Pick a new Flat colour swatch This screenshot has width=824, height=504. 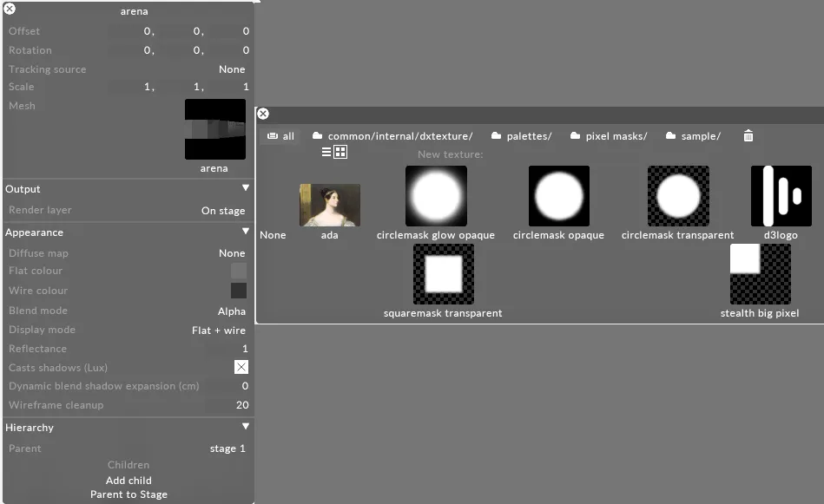click(x=238, y=271)
